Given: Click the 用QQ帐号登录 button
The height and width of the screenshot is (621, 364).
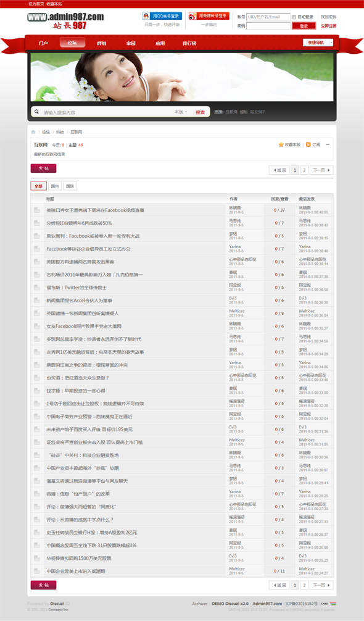Looking at the screenshot, I should click(162, 16).
